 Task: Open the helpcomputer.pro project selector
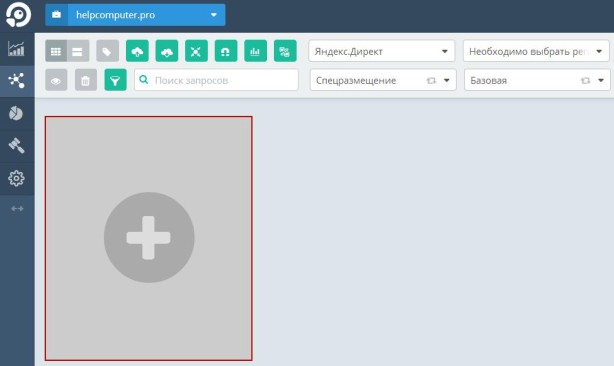135,15
